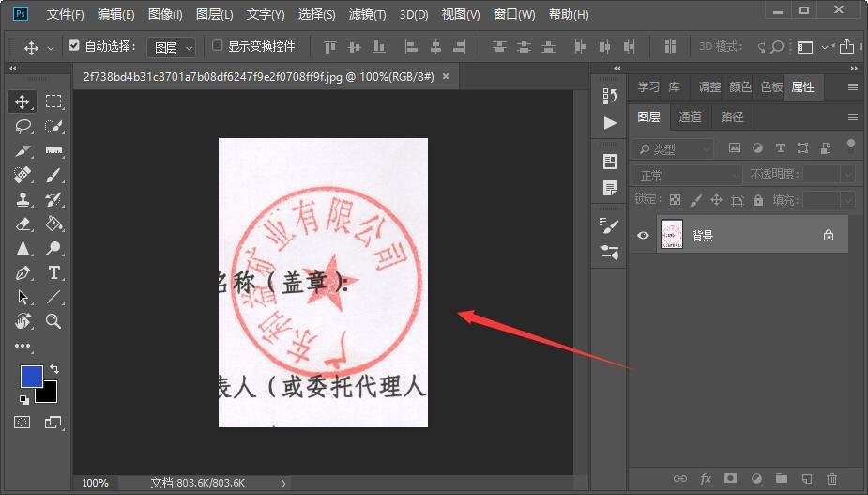Open the layer filter 类型 dropdown
868x495 pixels.
tap(673, 148)
